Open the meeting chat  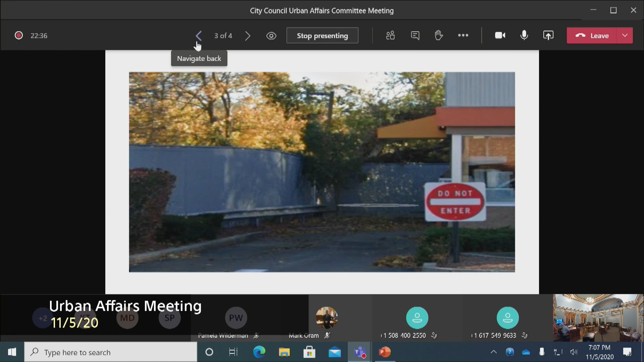(x=415, y=35)
